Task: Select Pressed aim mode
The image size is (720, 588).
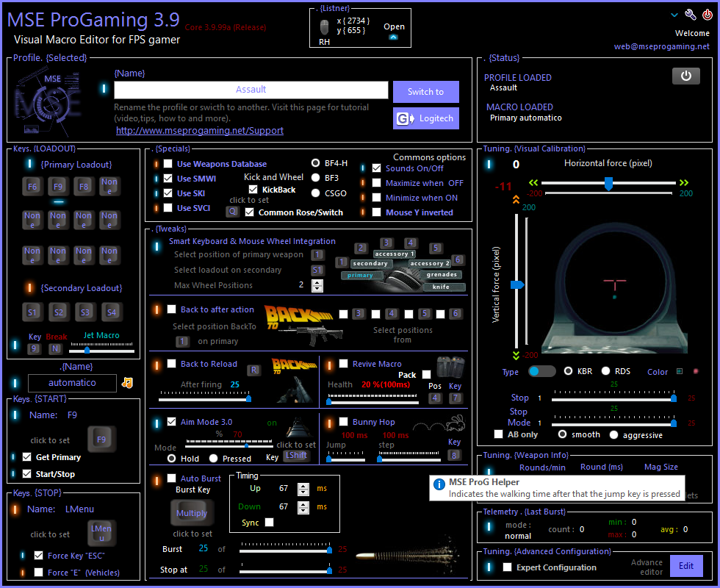Action: pyautogui.click(x=213, y=458)
